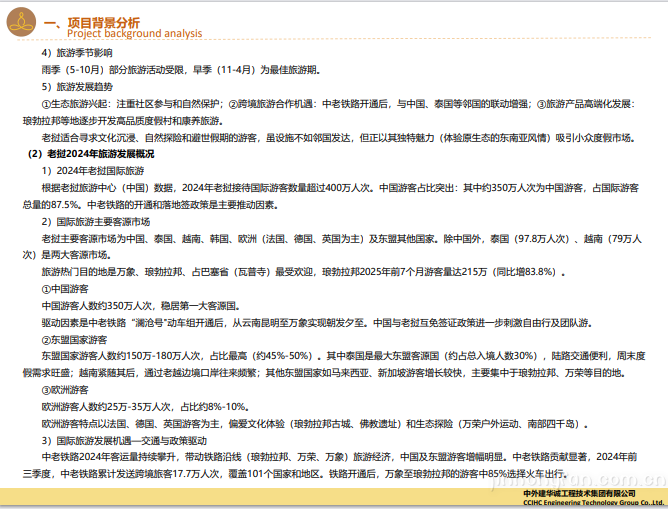Click the ①中国游客 bullet marker

tap(46, 287)
